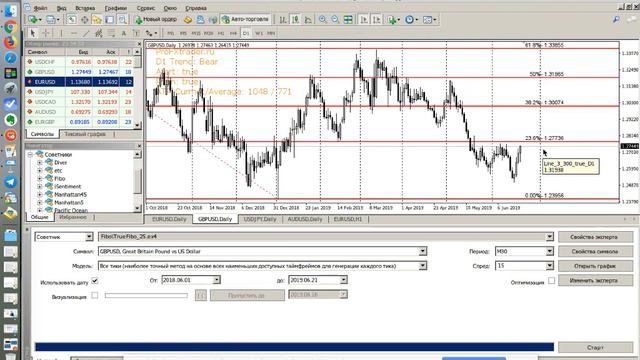Click the Start button

tap(595, 347)
